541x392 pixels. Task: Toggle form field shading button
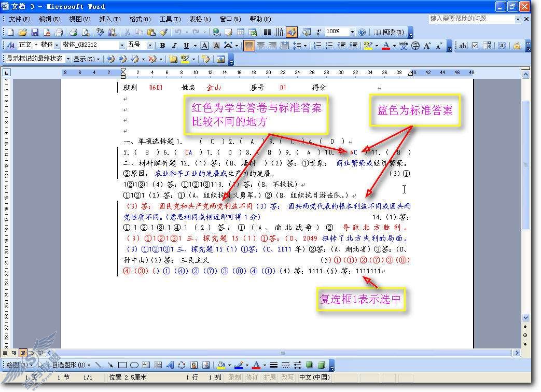(x=502, y=45)
